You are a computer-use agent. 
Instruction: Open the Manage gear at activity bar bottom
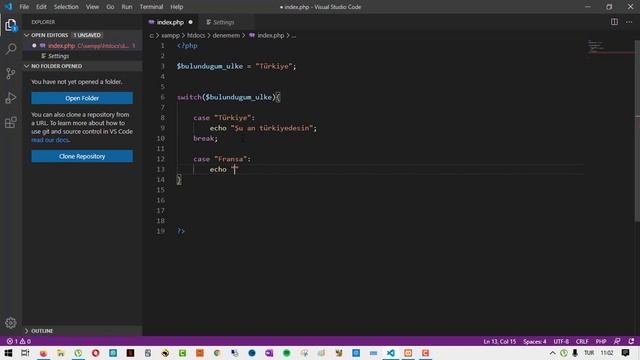pyautogui.click(x=11, y=323)
